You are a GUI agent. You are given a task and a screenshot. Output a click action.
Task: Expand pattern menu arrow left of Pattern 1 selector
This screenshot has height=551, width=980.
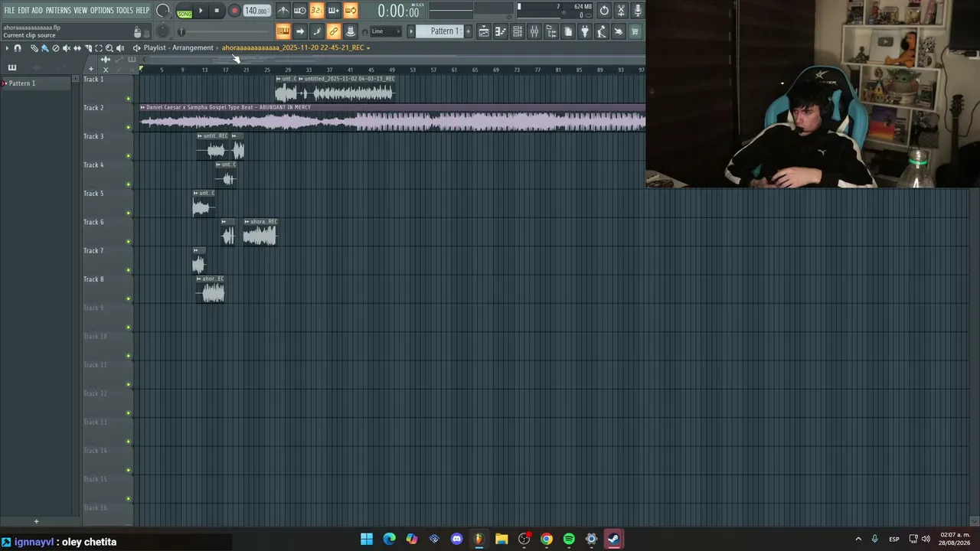pos(410,31)
